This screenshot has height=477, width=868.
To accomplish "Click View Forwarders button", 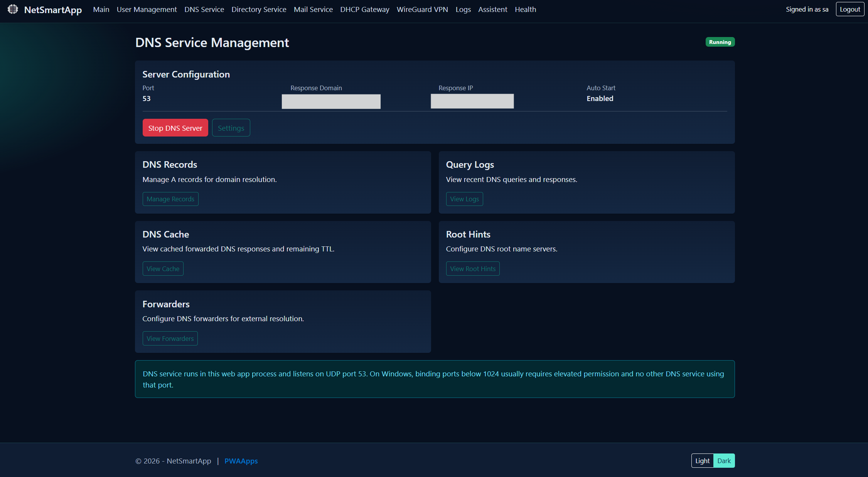I will 170,339.
